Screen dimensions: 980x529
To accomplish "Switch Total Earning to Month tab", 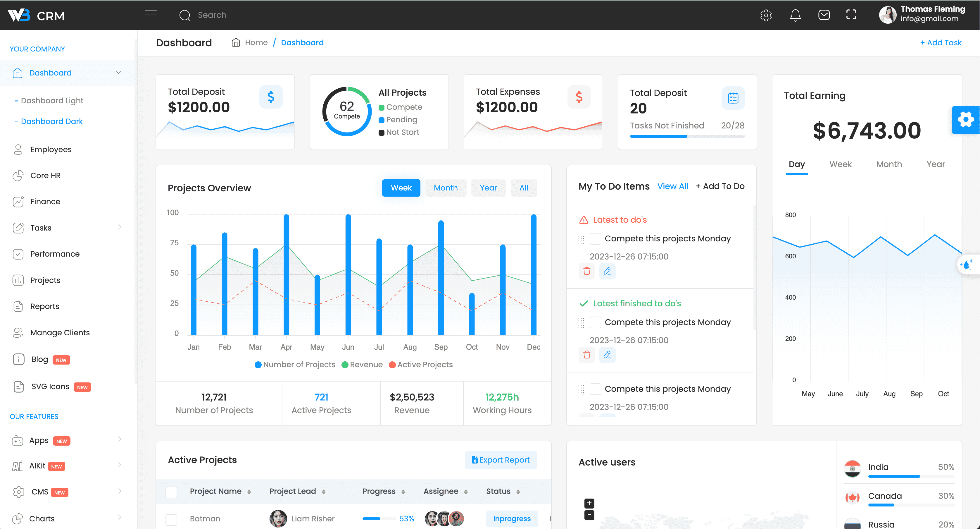I will click(889, 164).
